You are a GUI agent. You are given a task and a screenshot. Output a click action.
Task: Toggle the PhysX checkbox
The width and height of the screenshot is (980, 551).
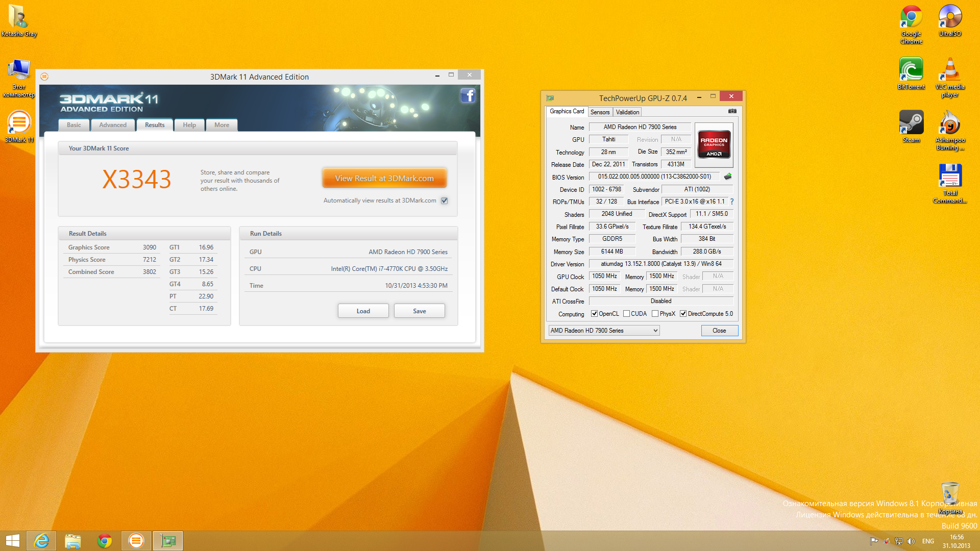click(x=655, y=314)
